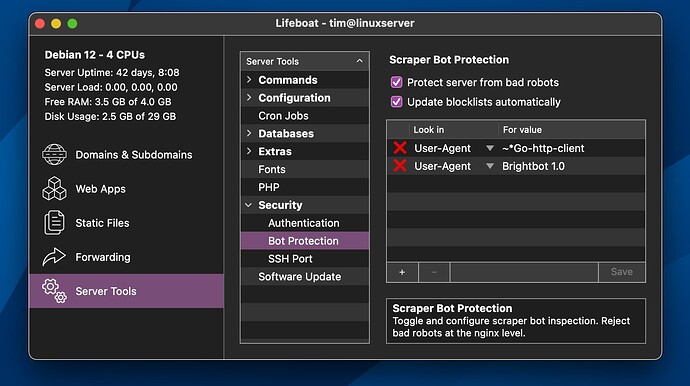Click the Free RAM status line
This screenshot has width=690, height=386.
coord(108,102)
